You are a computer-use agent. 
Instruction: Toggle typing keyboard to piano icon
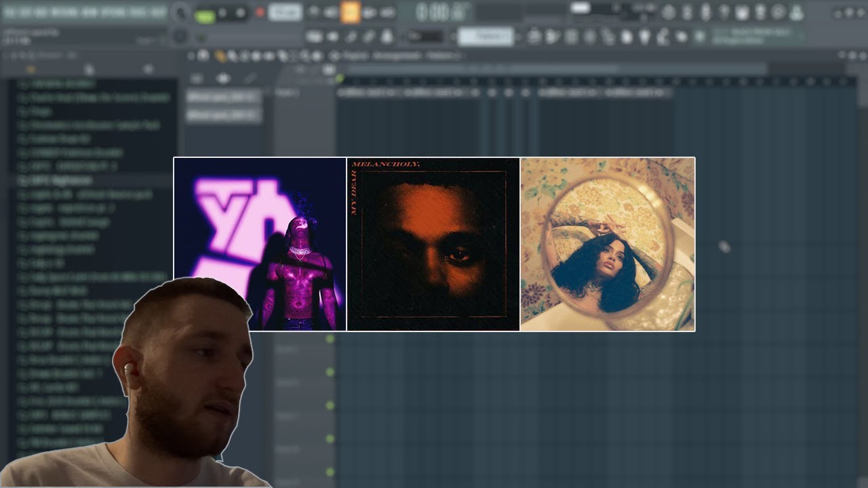(313, 37)
